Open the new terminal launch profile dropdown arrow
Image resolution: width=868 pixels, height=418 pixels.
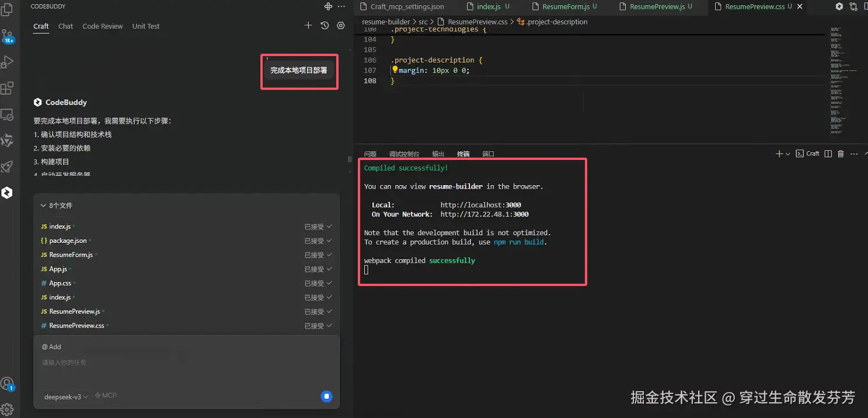pyautogui.click(x=788, y=154)
